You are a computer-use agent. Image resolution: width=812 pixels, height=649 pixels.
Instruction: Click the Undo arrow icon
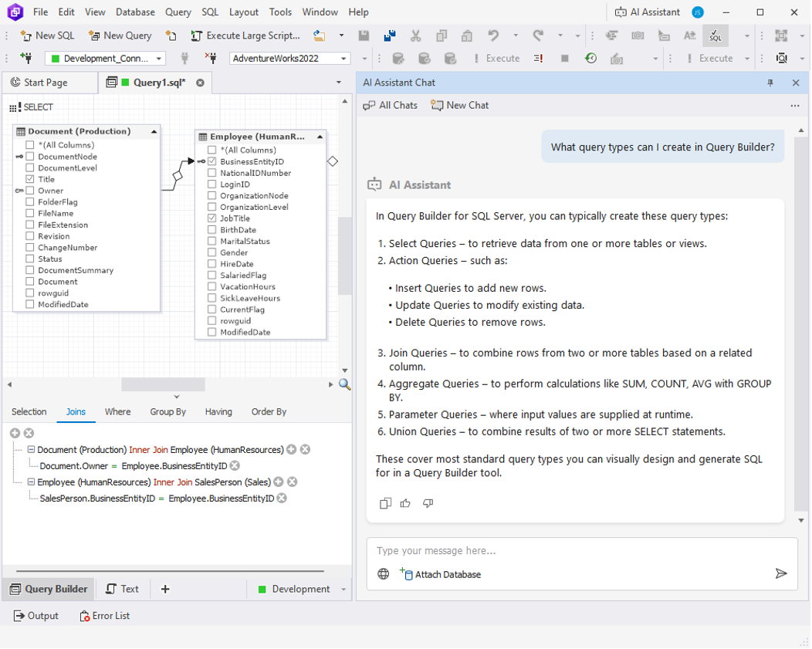tap(493, 35)
